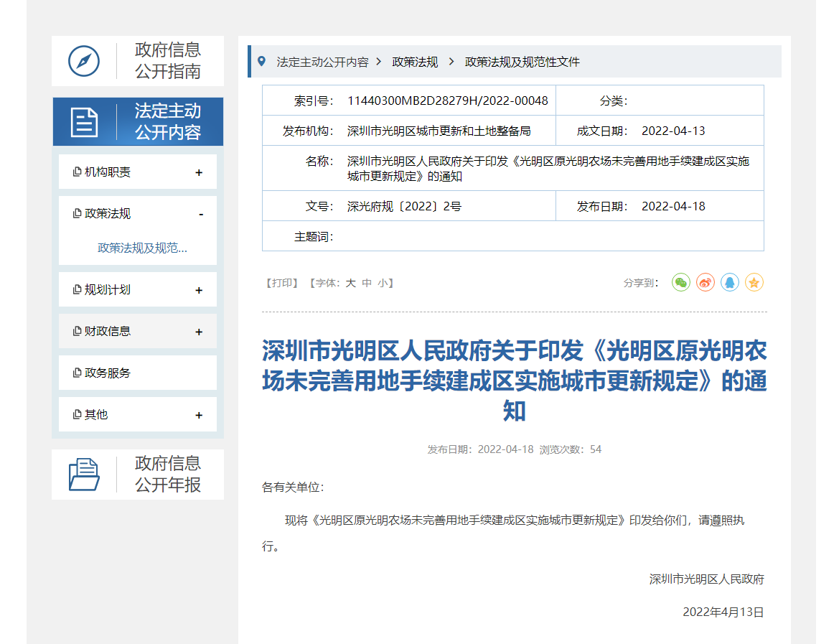Set font size to 中
The width and height of the screenshot is (839, 644).
point(367,284)
